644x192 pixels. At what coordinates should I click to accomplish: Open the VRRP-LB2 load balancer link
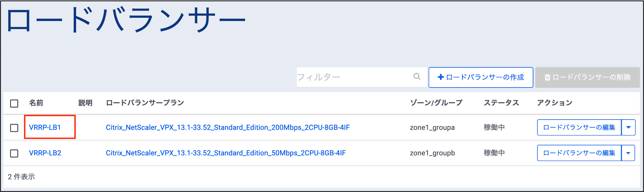point(45,153)
